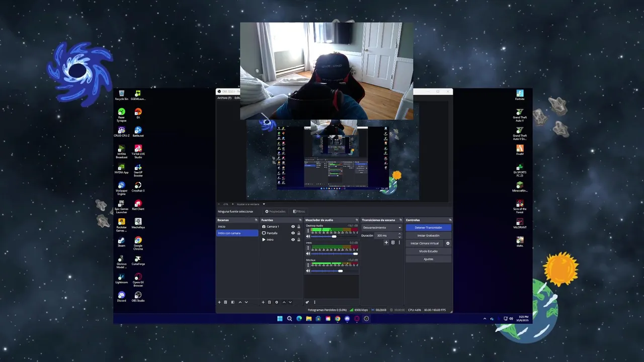Undock the Mezclador de audio panel icon

click(357, 220)
